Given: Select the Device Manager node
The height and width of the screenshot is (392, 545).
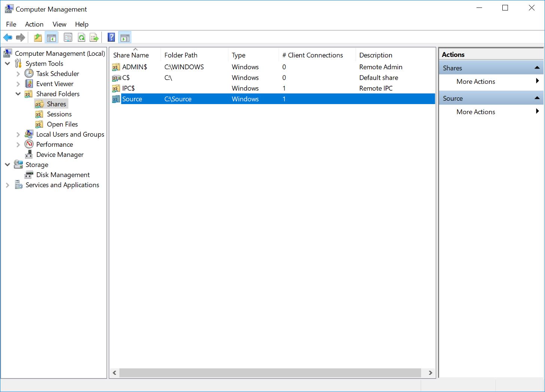Looking at the screenshot, I should [60, 155].
